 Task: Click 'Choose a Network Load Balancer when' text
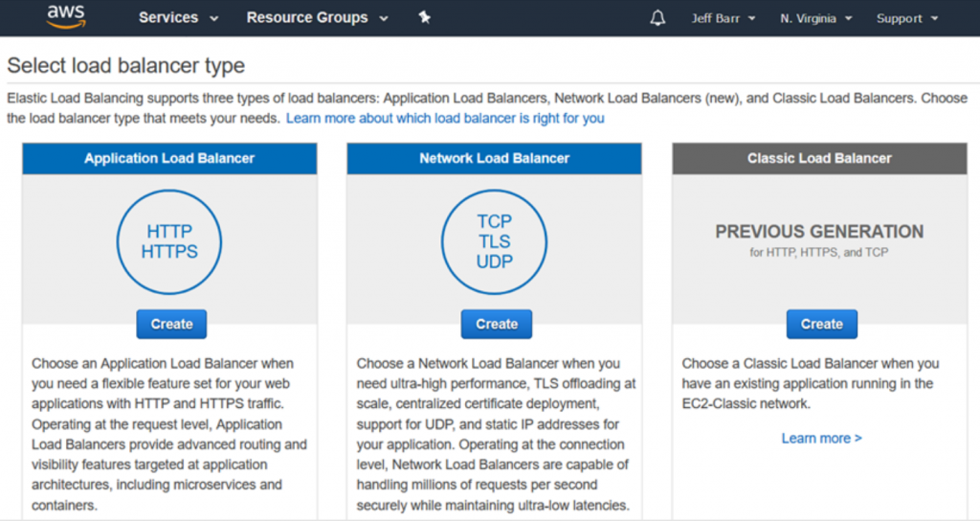point(488,363)
